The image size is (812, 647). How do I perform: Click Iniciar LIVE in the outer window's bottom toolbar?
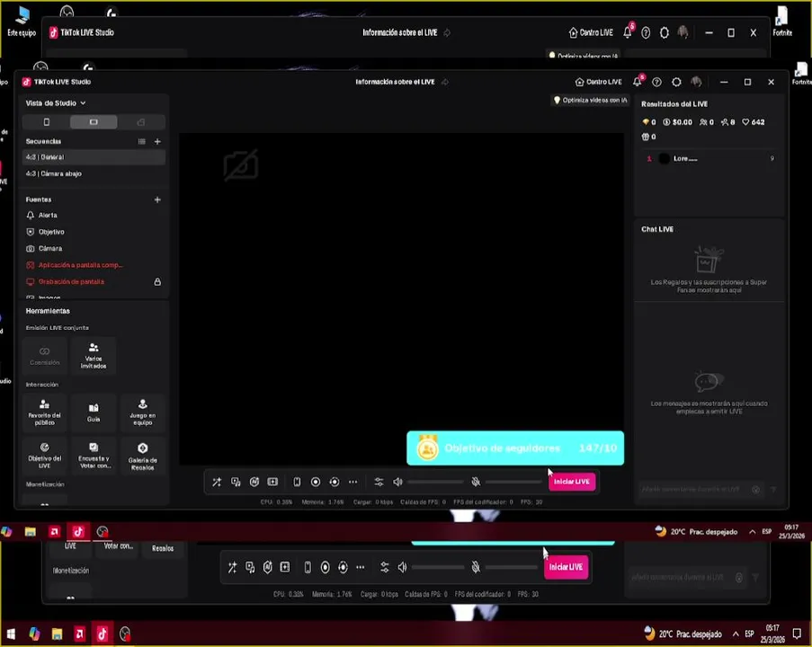pyautogui.click(x=566, y=567)
